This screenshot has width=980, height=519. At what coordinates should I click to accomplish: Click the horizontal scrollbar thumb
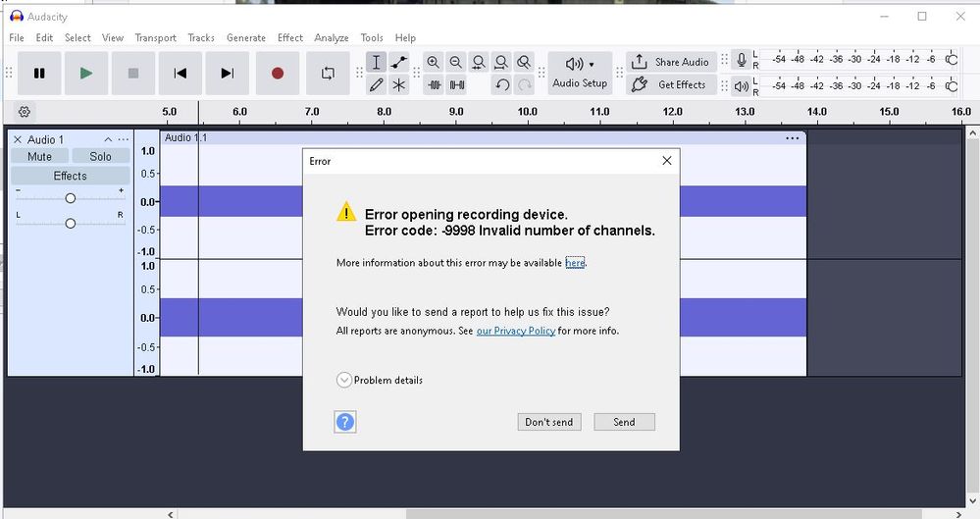[x=664, y=514]
